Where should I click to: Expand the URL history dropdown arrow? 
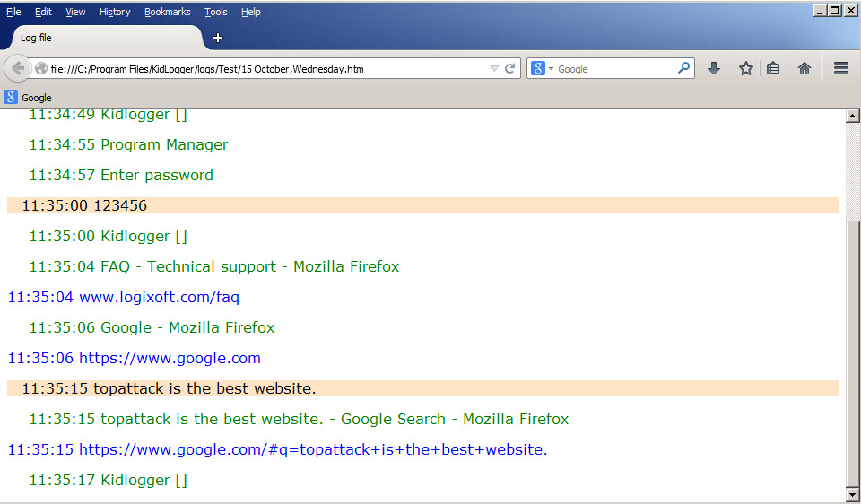click(x=493, y=69)
